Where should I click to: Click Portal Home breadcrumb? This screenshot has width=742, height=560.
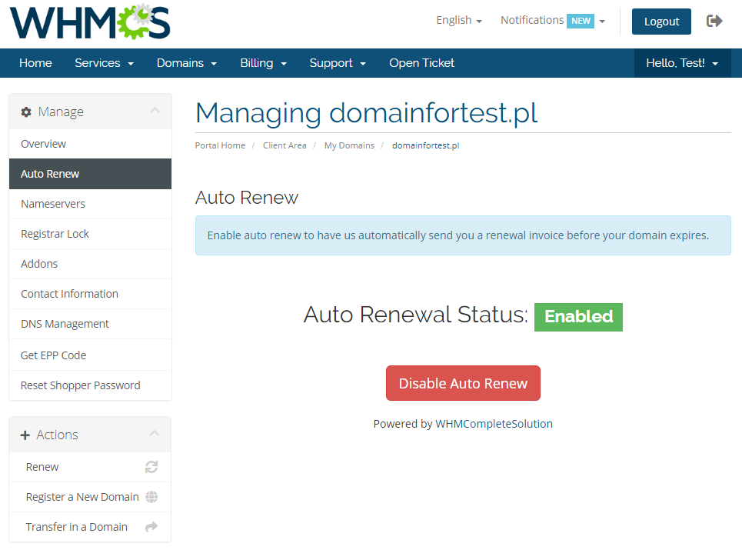(x=220, y=145)
